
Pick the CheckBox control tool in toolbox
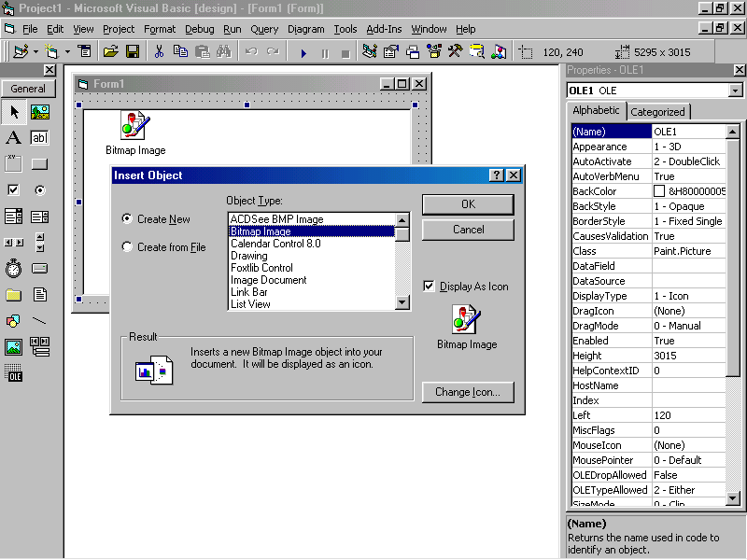(14, 190)
